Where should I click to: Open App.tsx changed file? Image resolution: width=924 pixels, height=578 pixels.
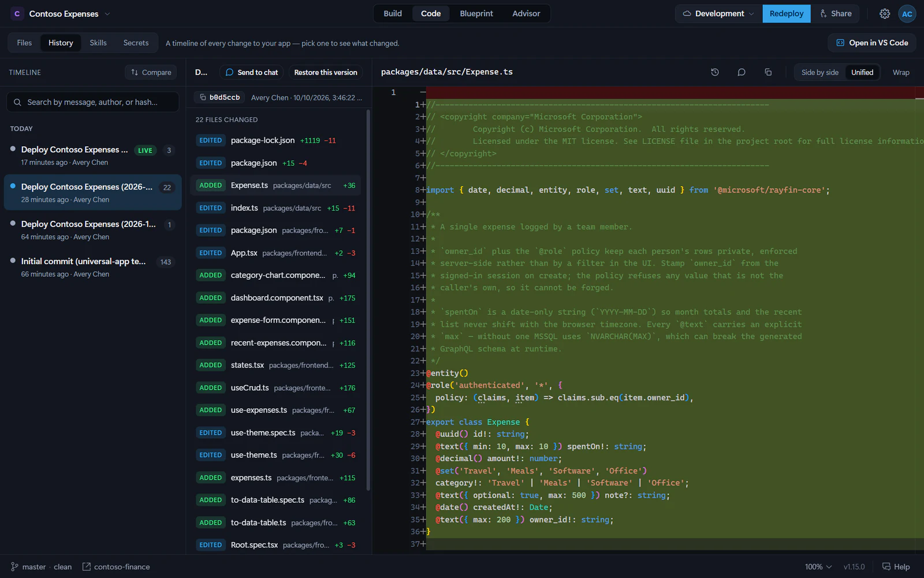pyautogui.click(x=276, y=253)
